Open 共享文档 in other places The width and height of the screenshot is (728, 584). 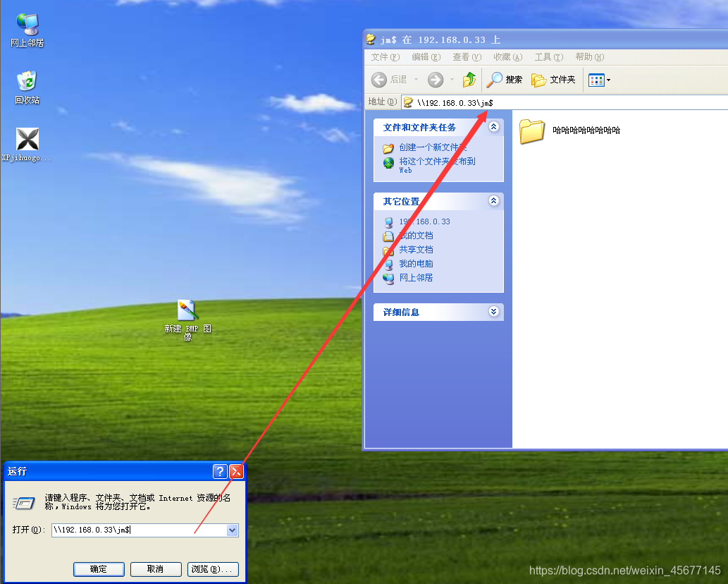416,250
